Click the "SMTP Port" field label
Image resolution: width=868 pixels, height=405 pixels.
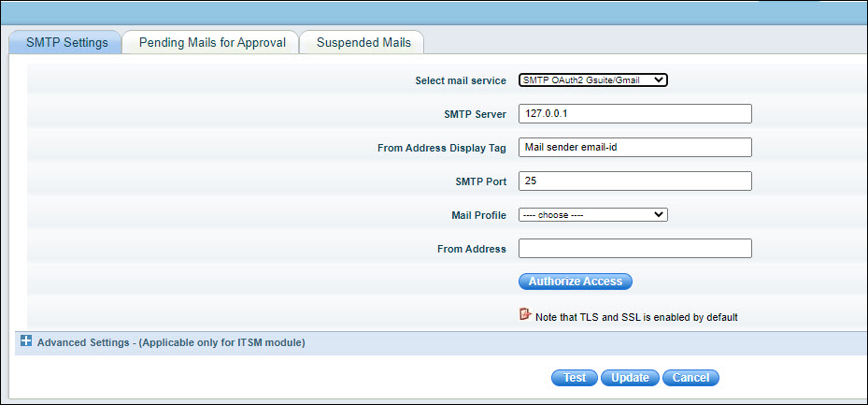[480, 182]
